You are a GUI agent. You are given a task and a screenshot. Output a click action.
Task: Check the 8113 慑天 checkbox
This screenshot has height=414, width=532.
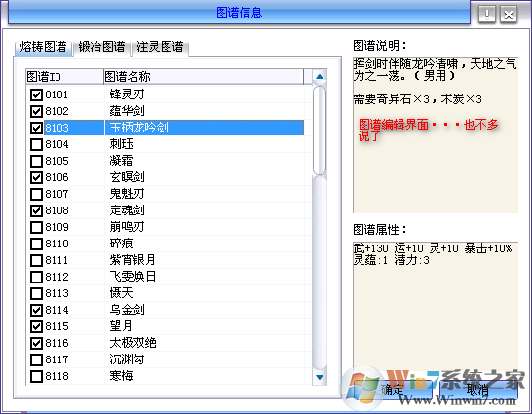tap(36, 293)
